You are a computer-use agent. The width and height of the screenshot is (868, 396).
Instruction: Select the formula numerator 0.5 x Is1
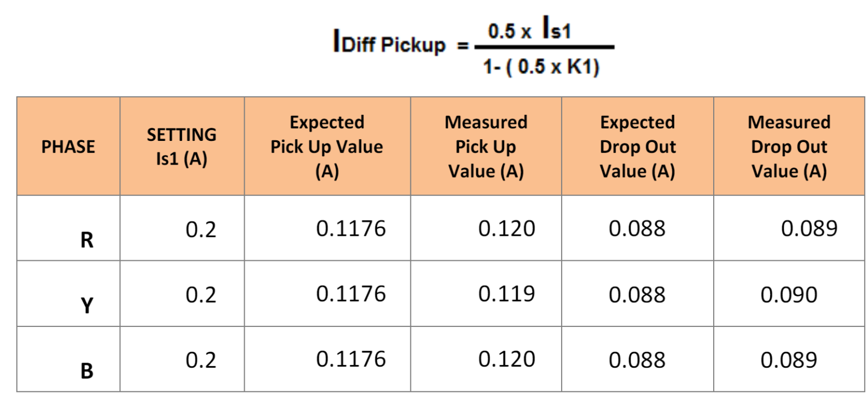529,31
